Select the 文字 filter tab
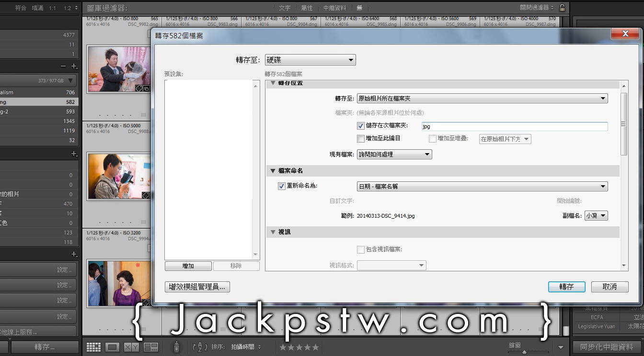This screenshot has height=356, width=644. [x=285, y=8]
